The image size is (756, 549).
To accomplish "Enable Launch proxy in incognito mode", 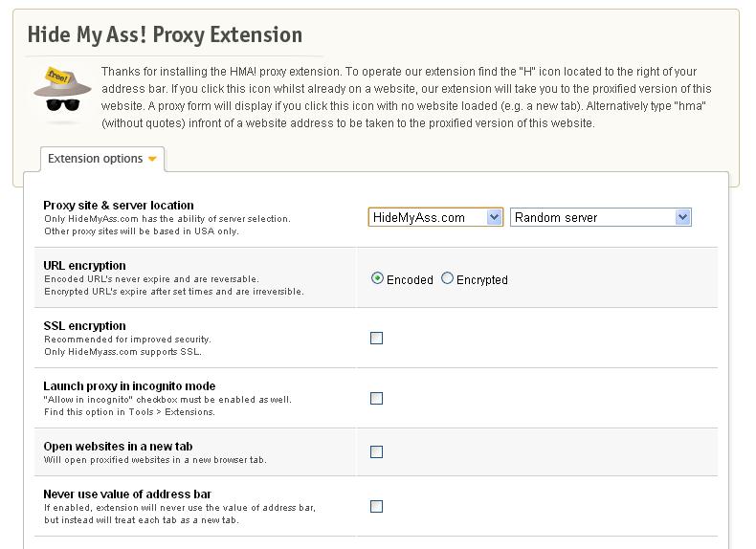I will tap(376, 398).
